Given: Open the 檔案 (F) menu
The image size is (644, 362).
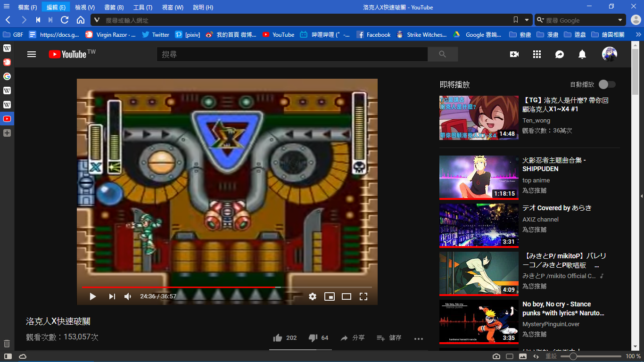Looking at the screenshot, I should point(27,7).
